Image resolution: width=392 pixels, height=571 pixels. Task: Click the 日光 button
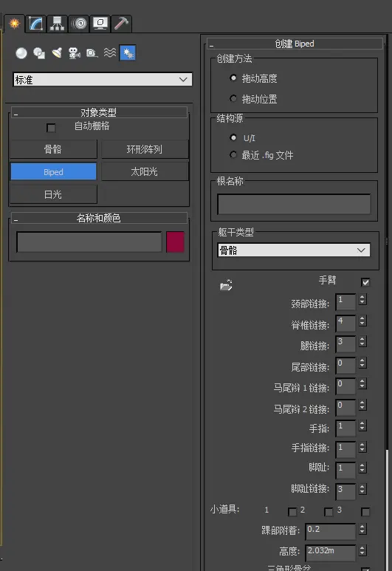tap(53, 194)
